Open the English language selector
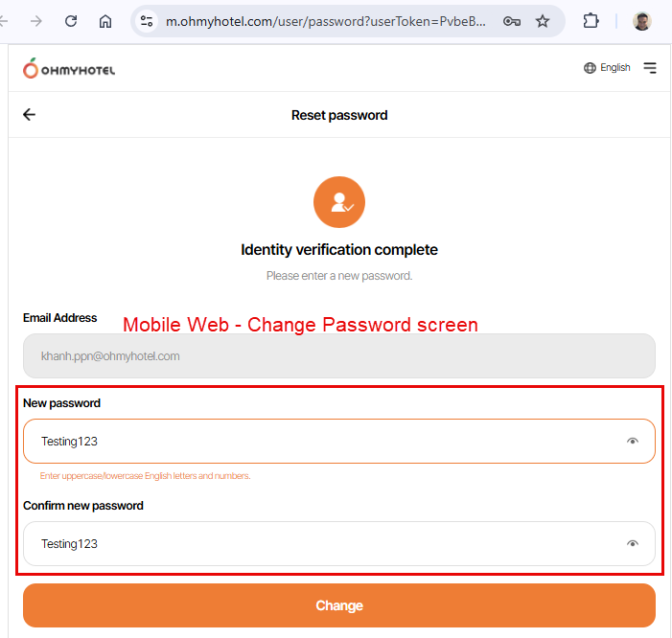This screenshot has height=638, width=672. point(607,68)
